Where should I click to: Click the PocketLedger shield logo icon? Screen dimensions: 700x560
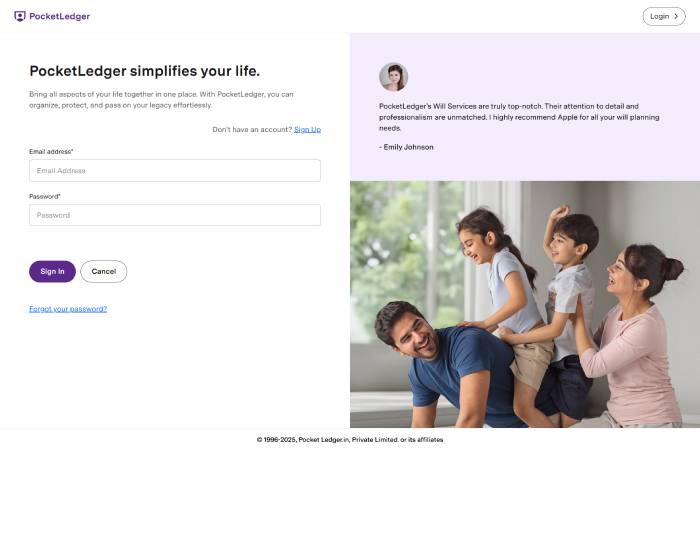[x=20, y=17]
